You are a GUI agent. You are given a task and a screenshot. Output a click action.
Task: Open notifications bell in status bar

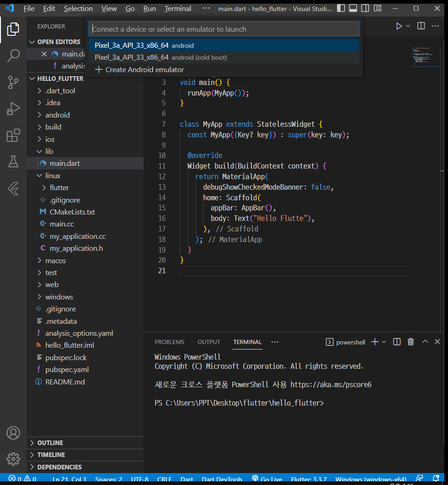[x=436, y=478]
